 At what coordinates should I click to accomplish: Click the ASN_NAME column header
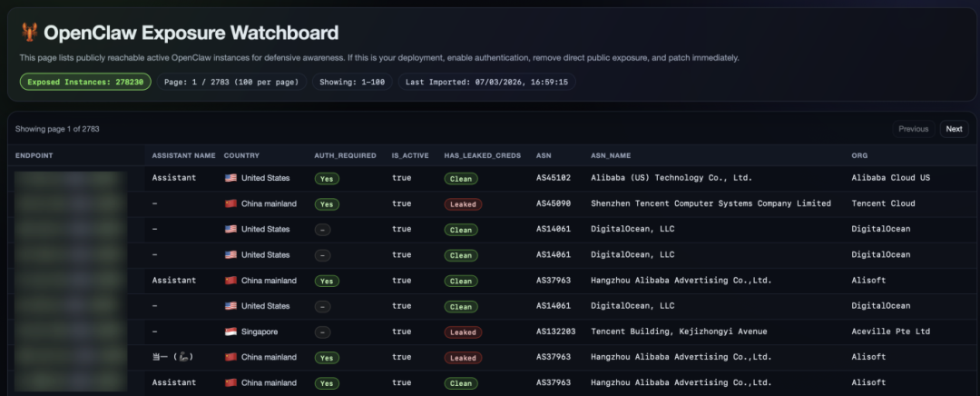(x=611, y=156)
